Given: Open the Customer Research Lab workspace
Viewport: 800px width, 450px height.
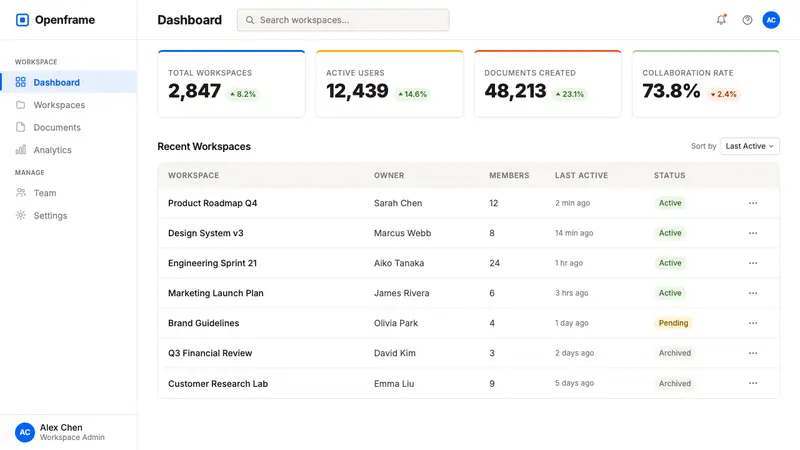Looking at the screenshot, I should tap(218, 384).
